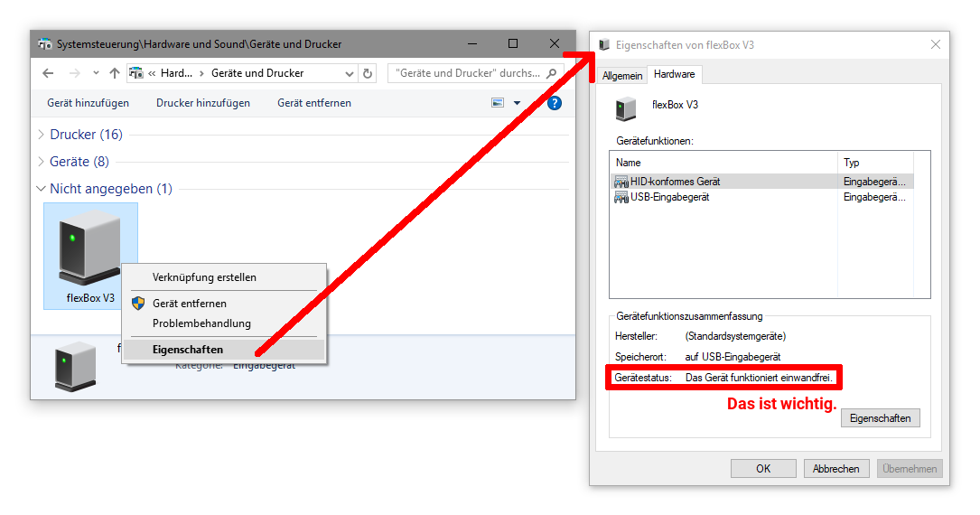Refresh the Geräte und Drucker view
The width and height of the screenshot is (980, 515).
[x=368, y=74]
